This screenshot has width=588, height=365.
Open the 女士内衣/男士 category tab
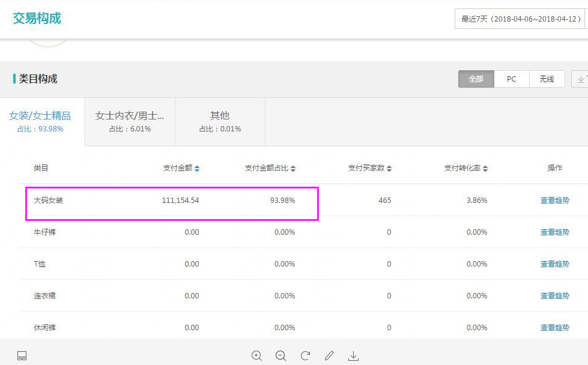pos(130,121)
